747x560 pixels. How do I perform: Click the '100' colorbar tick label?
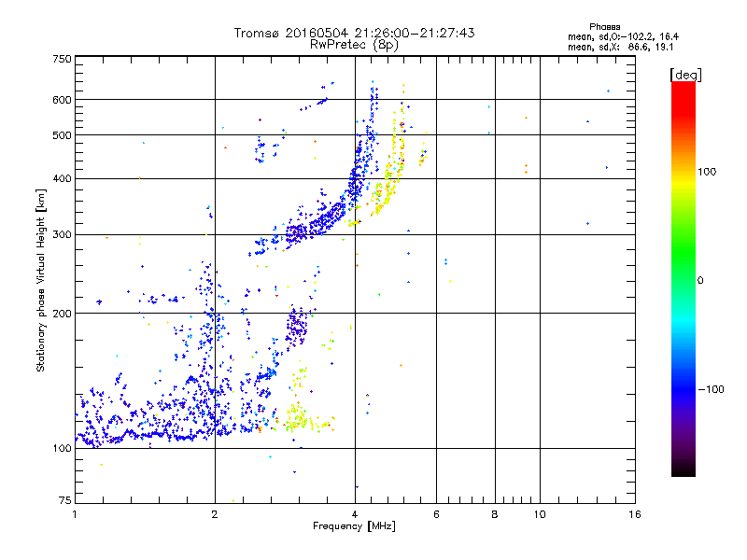[x=707, y=172]
